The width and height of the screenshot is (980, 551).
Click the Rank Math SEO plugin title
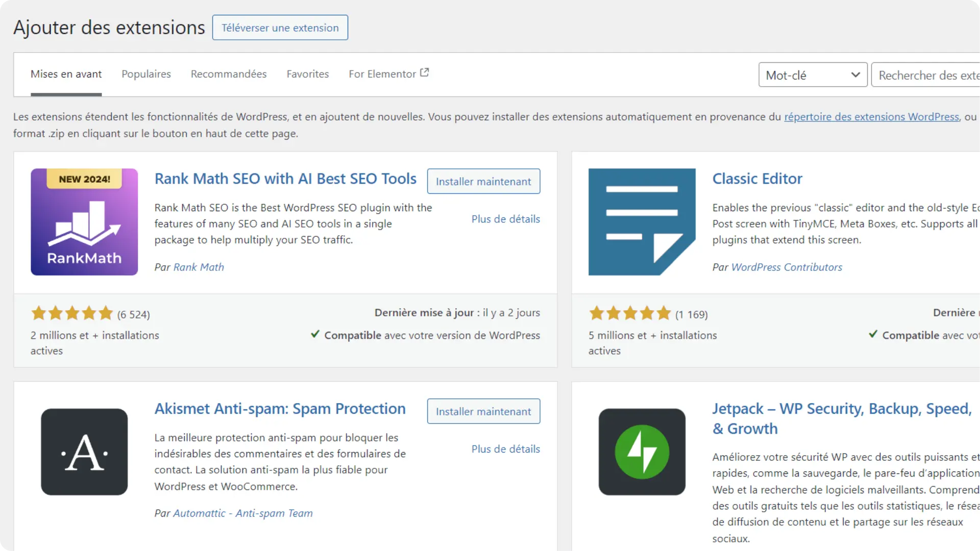click(285, 179)
